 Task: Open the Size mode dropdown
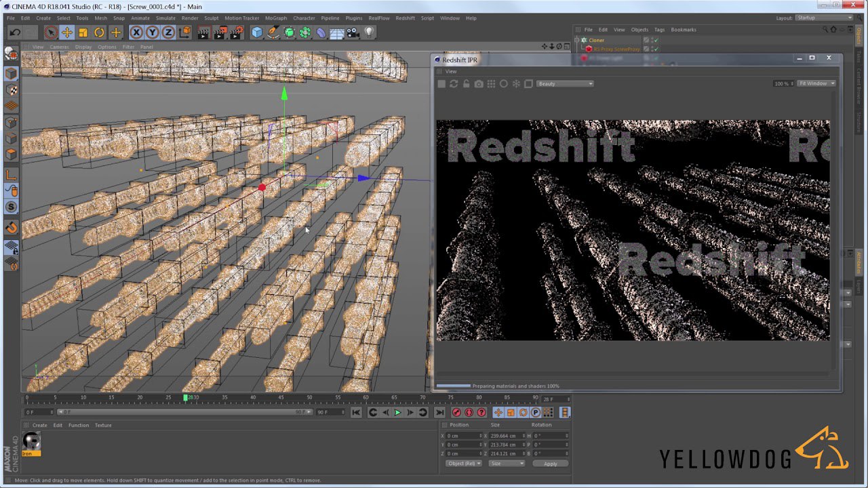click(507, 464)
